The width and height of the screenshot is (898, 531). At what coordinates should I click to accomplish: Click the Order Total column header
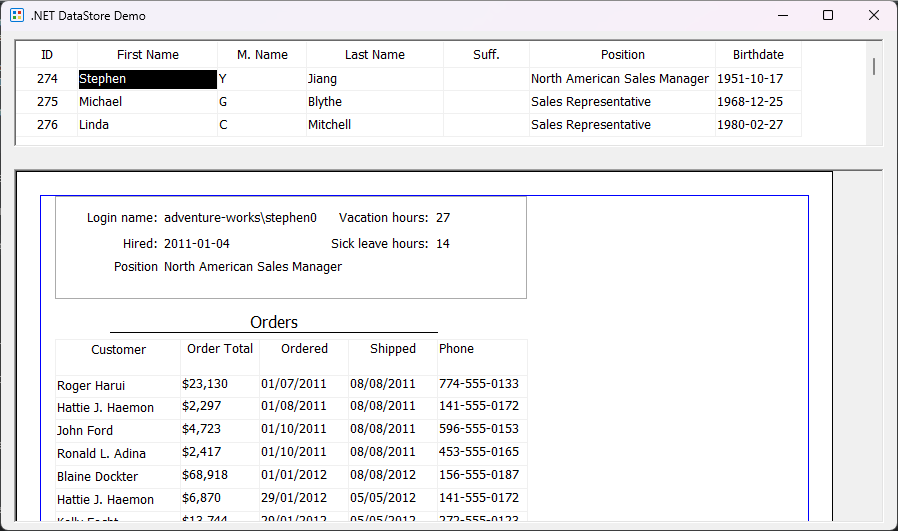pos(220,349)
